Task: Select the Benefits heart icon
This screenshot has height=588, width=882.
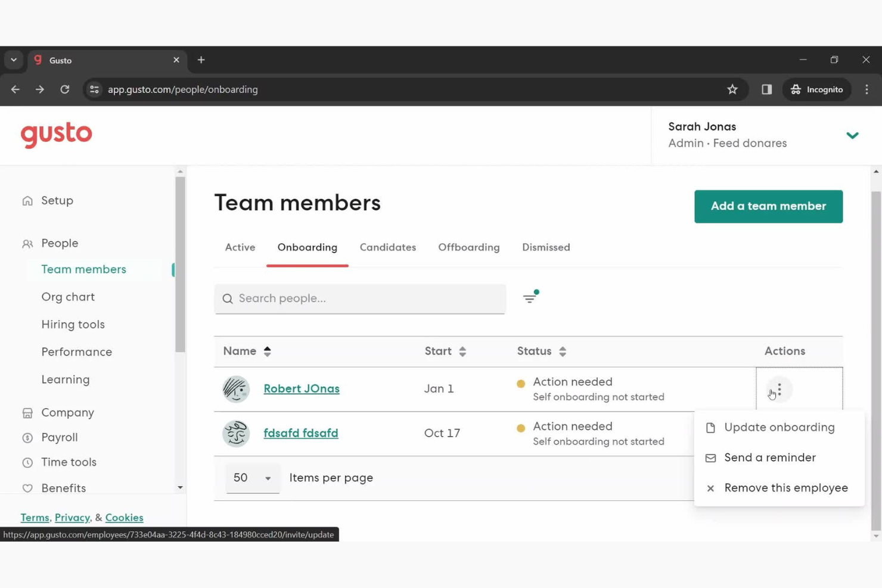Action: coord(27,488)
